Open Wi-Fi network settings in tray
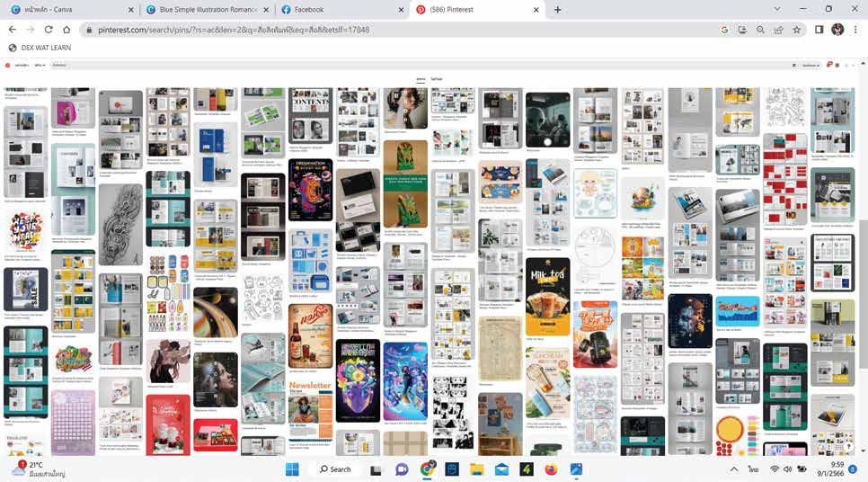 775,469
